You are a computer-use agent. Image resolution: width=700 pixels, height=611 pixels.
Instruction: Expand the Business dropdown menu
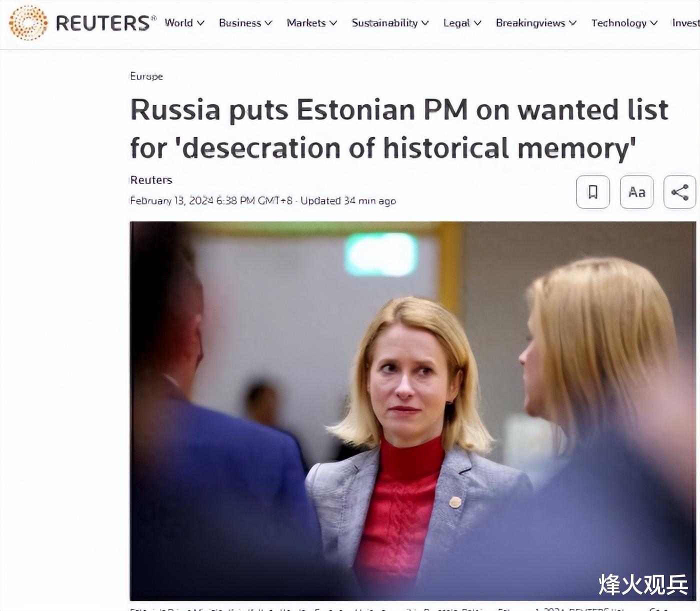tap(245, 23)
